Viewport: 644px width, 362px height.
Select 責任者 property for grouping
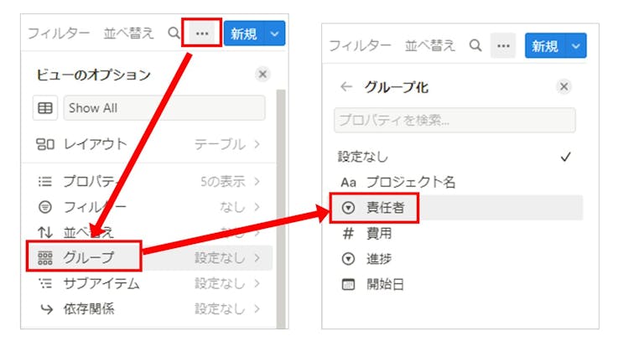click(456, 208)
